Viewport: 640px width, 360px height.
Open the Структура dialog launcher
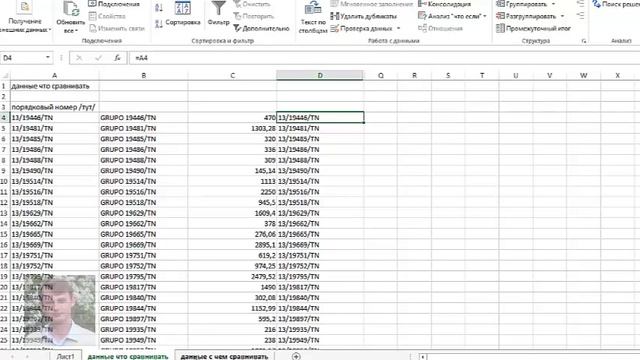click(x=584, y=41)
